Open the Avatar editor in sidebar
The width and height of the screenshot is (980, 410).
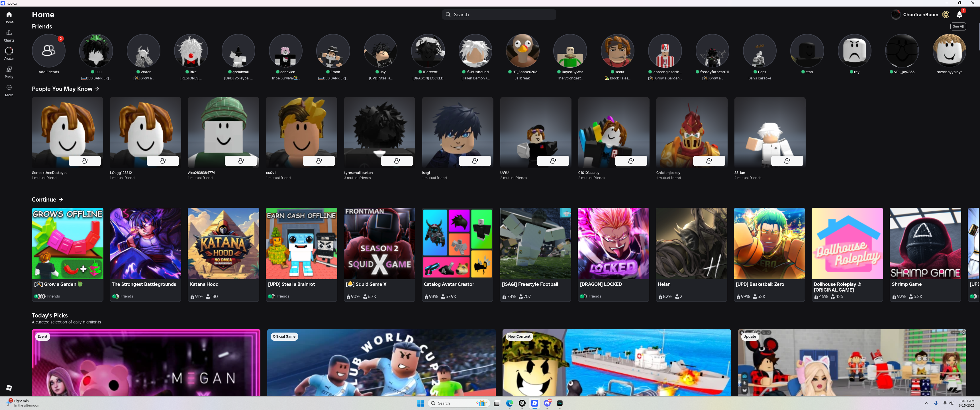point(9,53)
